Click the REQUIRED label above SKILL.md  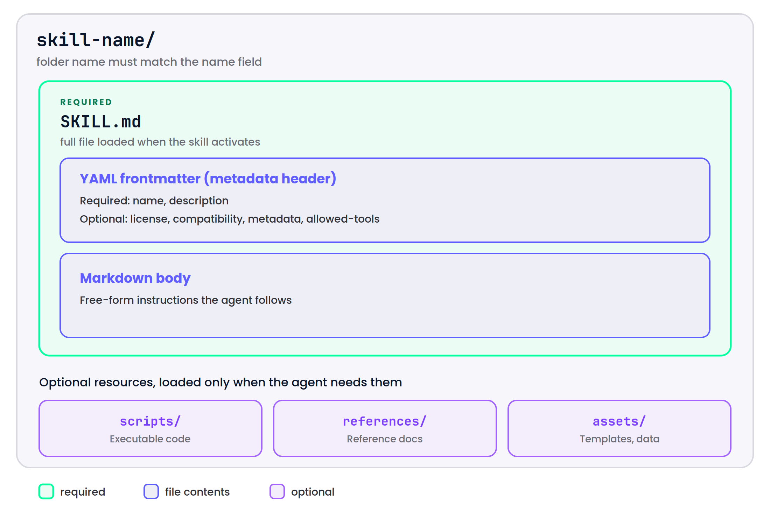(86, 102)
